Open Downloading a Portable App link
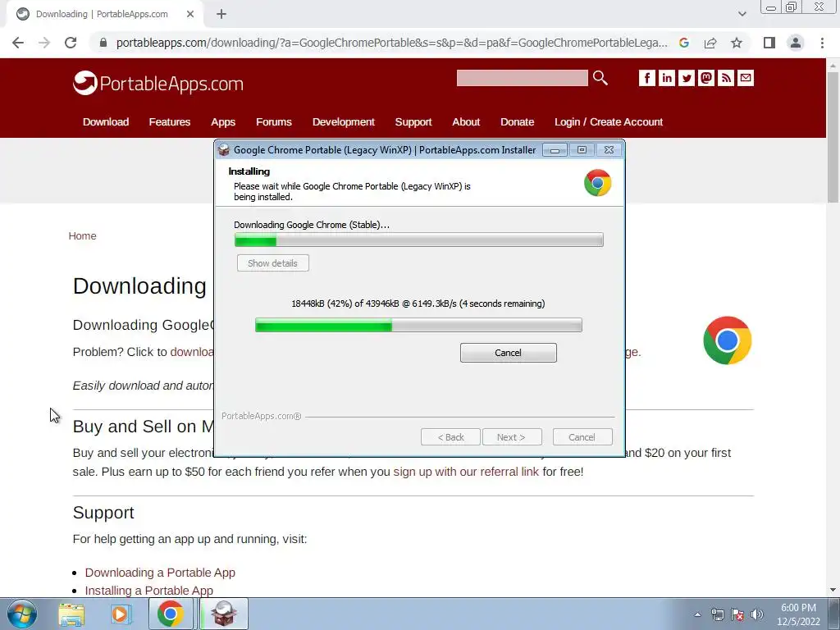 [160, 573]
